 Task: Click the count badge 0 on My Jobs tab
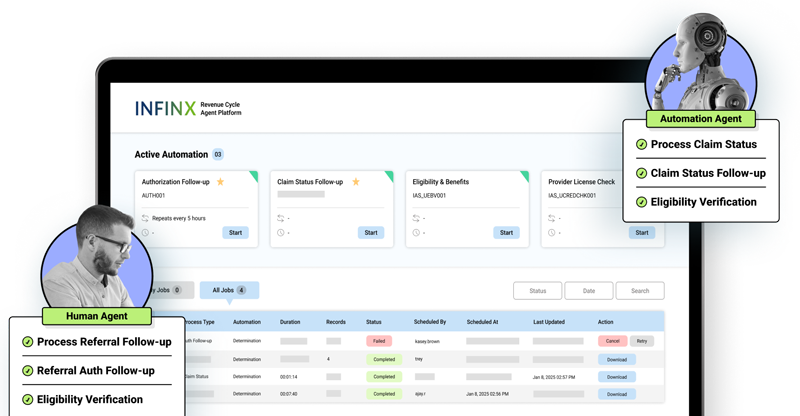(177, 290)
